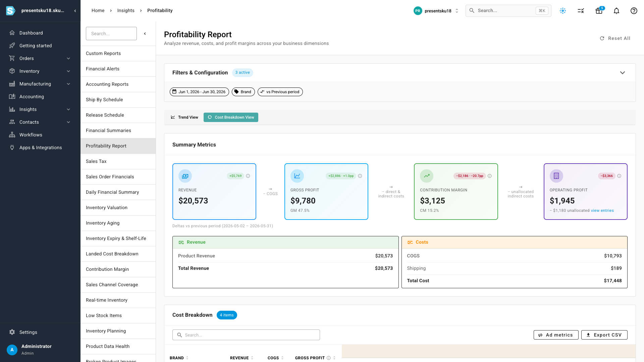The height and width of the screenshot is (362, 644).
Task: Go to Home breadcrumb
Action: click(x=98, y=11)
